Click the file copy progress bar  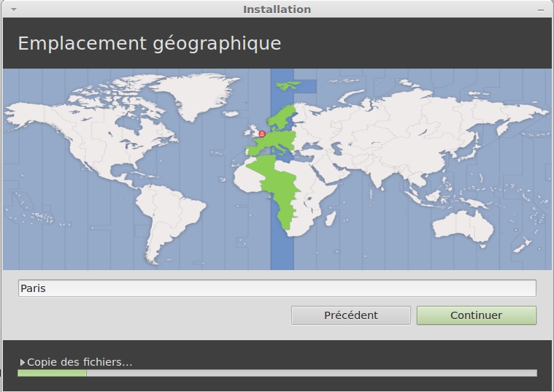[x=277, y=373]
